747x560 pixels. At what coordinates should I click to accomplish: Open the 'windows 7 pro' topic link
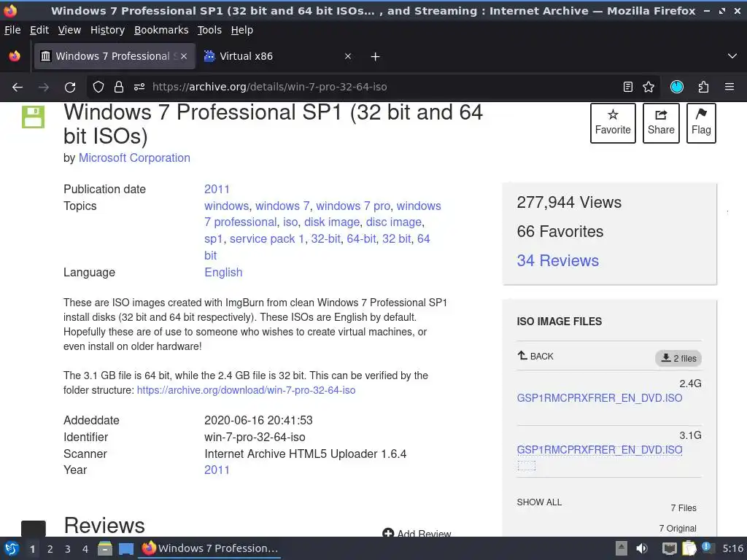(353, 206)
